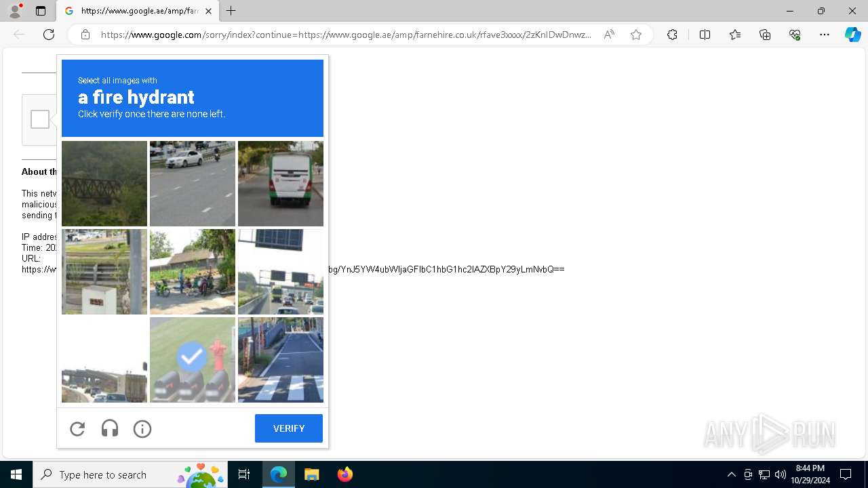Select the crosswalk street tile

pyautogui.click(x=281, y=360)
